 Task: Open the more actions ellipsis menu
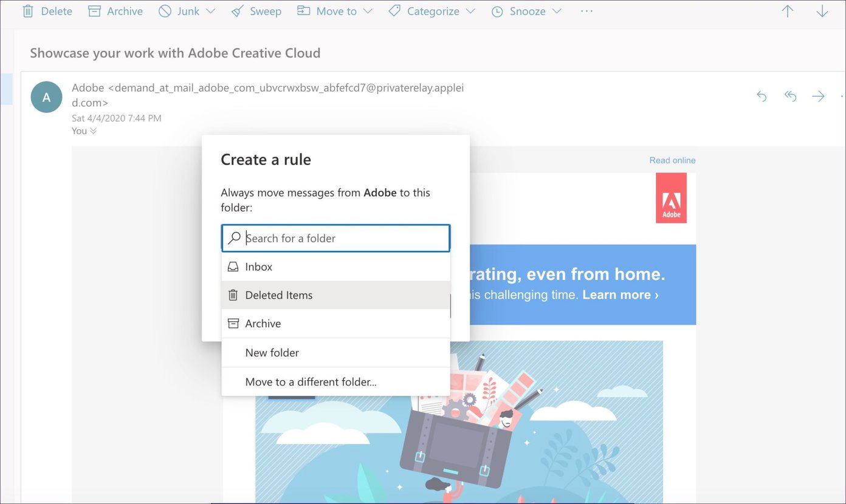(586, 10)
